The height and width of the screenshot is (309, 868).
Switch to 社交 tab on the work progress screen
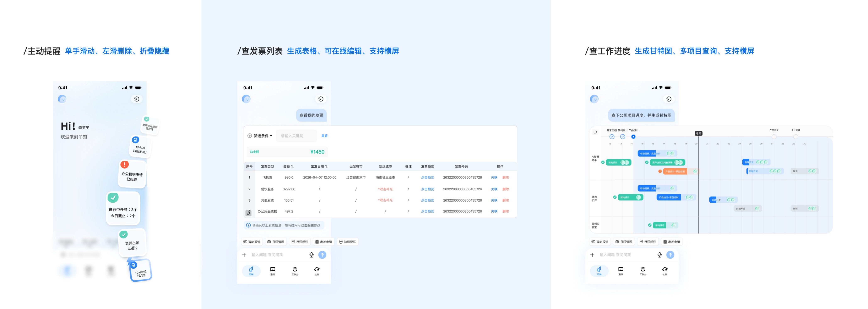coord(665,271)
